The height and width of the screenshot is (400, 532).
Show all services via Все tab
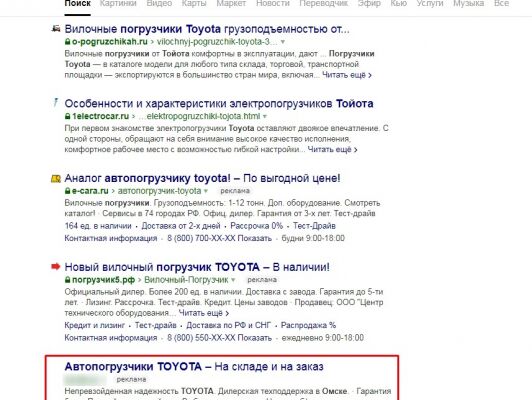coord(501,3)
